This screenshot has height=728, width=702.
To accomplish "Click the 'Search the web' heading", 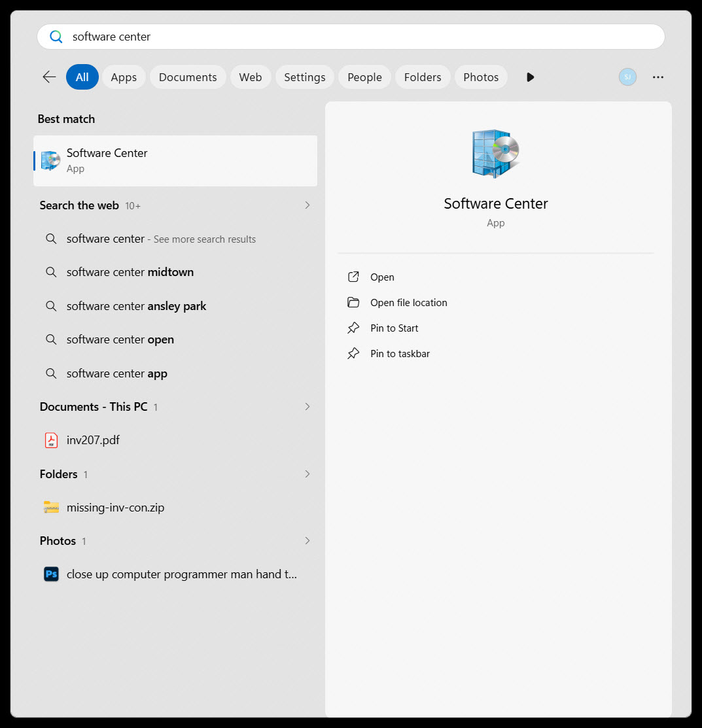I will [x=79, y=205].
